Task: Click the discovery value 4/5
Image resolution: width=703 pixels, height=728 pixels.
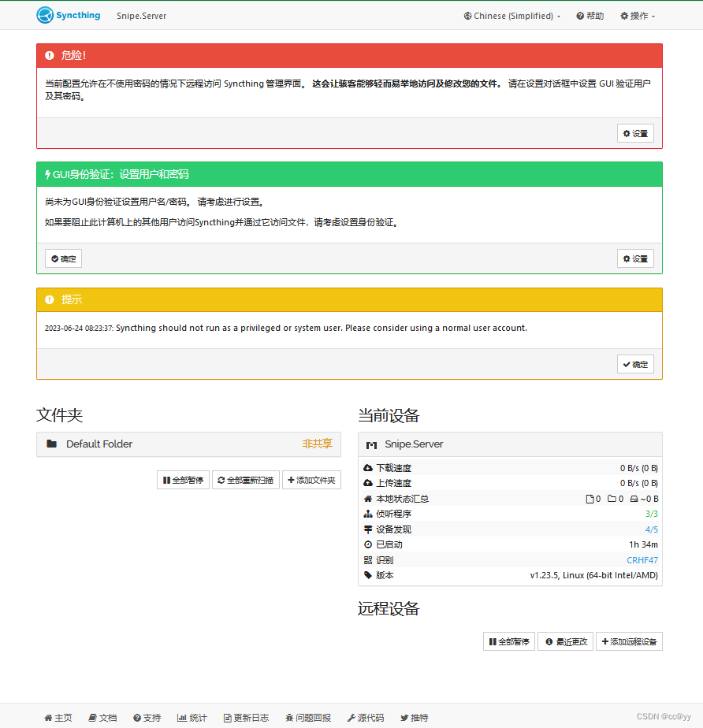Action: click(652, 529)
